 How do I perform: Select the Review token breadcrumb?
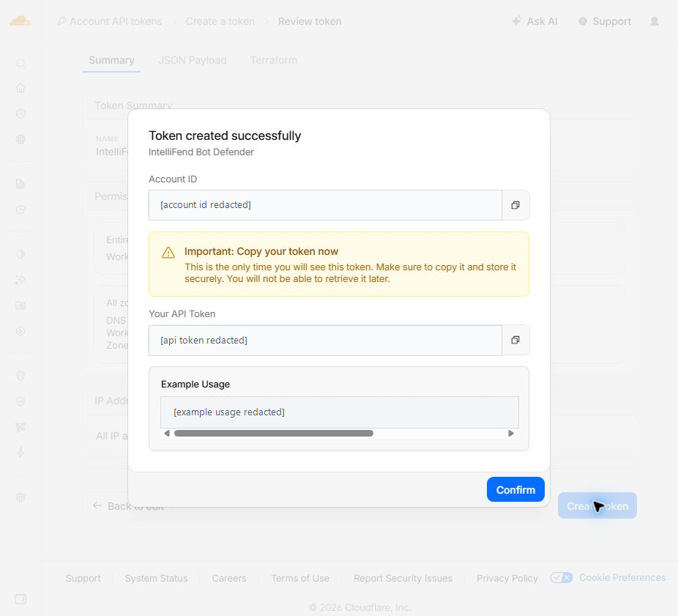310,21
